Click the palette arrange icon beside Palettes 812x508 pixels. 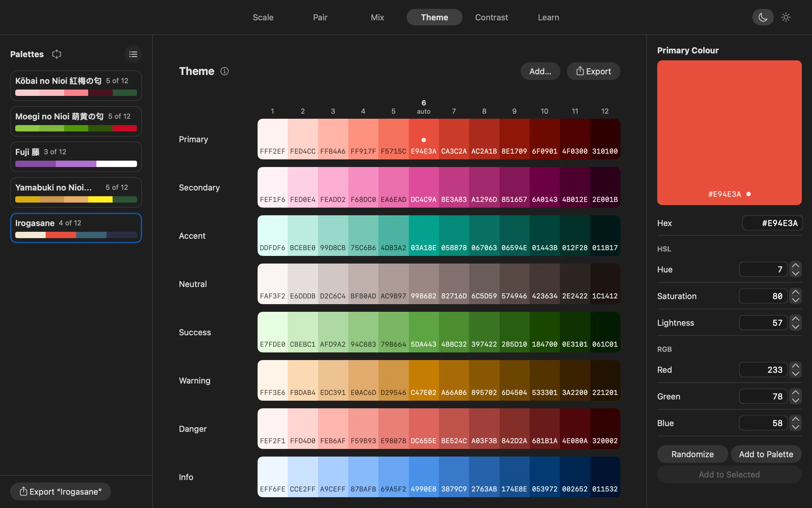57,54
